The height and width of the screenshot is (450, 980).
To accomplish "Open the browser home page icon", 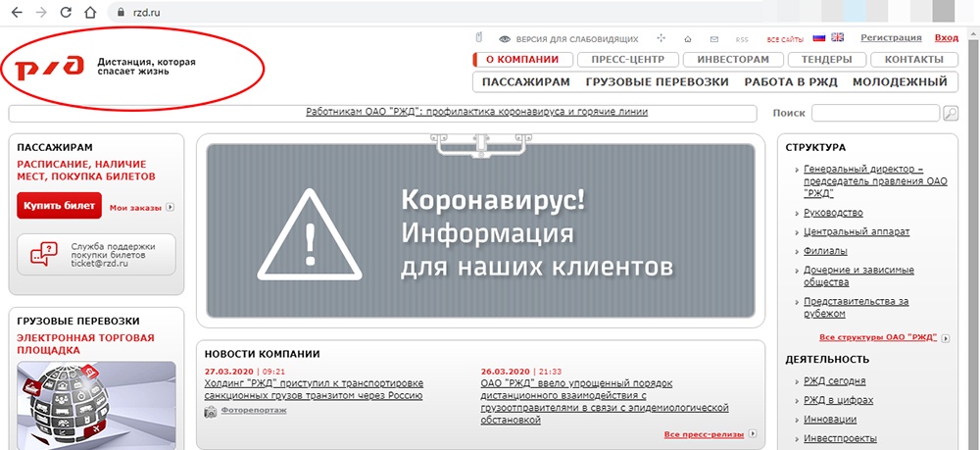I will click(x=90, y=13).
